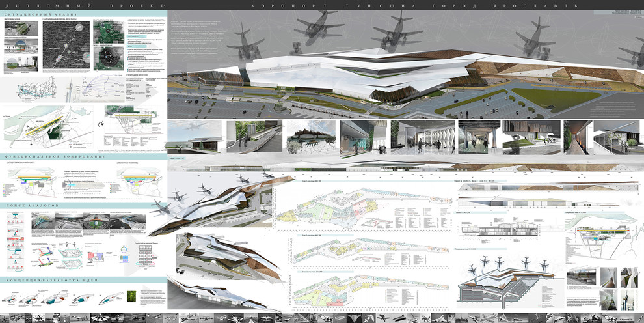Click the long facade elevation strip
The height and width of the screenshot is (323, 644).
tap(405, 167)
